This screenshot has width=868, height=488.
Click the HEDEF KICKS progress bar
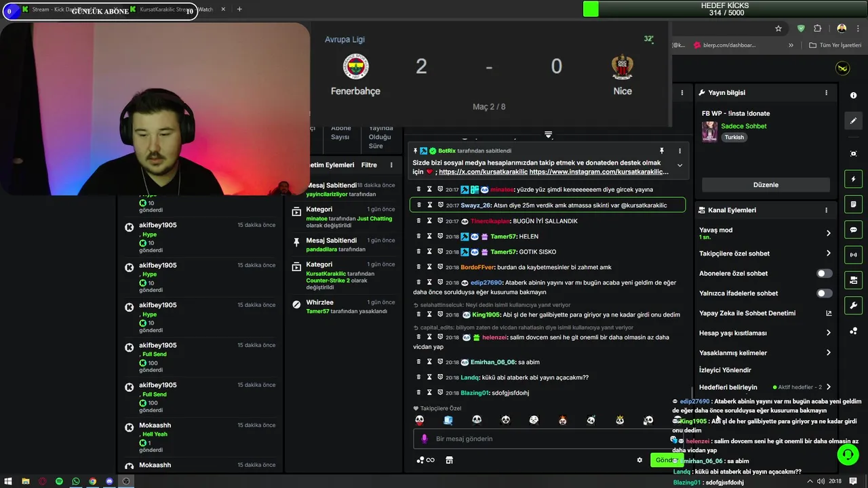pyautogui.click(x=725, y=9)
